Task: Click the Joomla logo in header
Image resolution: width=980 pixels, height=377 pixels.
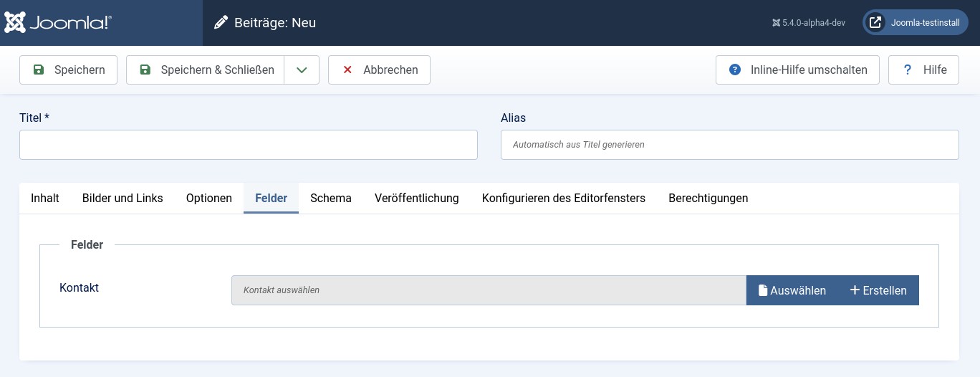Action: [58, 22]
